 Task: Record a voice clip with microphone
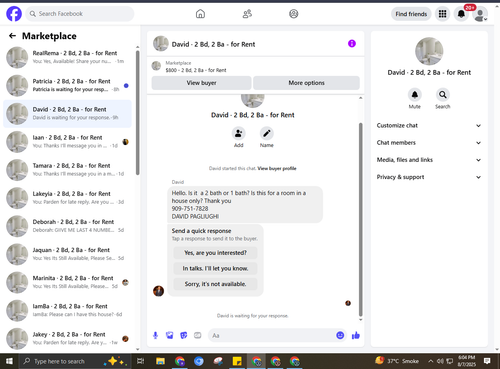(x=155, y=335)
